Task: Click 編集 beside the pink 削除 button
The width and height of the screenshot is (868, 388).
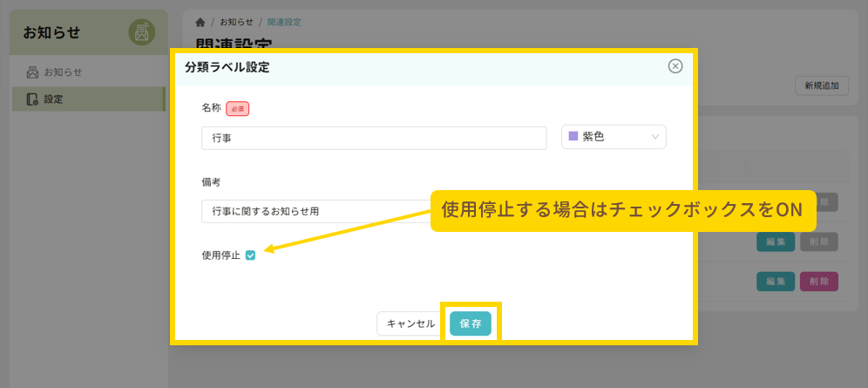Action: (775, 281)
